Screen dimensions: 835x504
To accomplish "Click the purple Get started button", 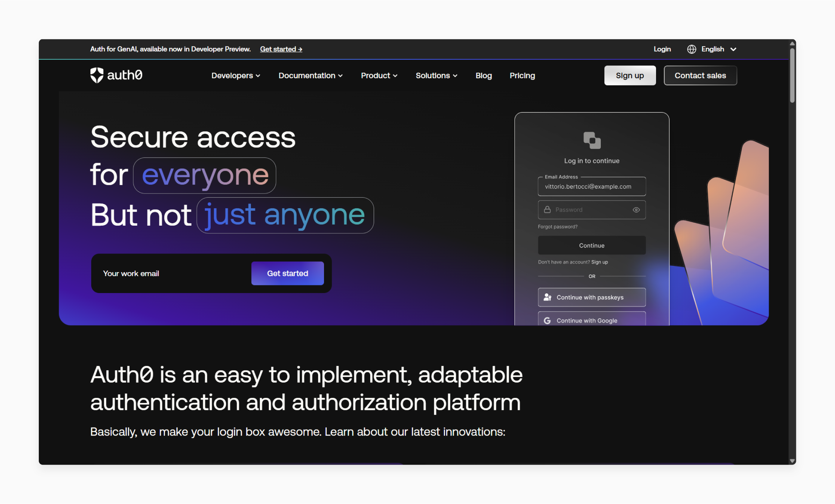I will pos(287,273).
